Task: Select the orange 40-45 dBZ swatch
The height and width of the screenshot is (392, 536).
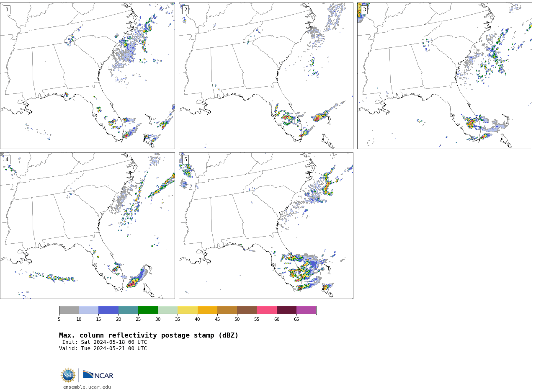Action: click(207, 310)
